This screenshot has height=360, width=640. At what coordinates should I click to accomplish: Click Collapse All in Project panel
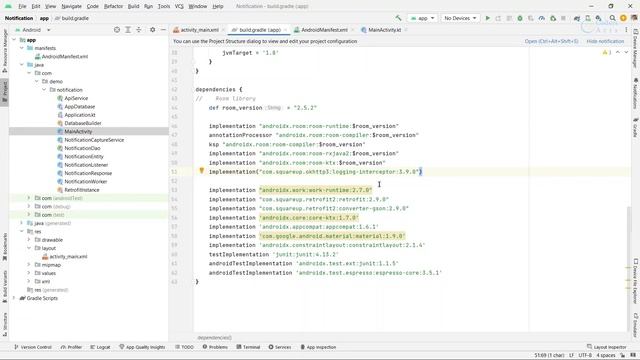pyautogui.click(x=139, y=30)
